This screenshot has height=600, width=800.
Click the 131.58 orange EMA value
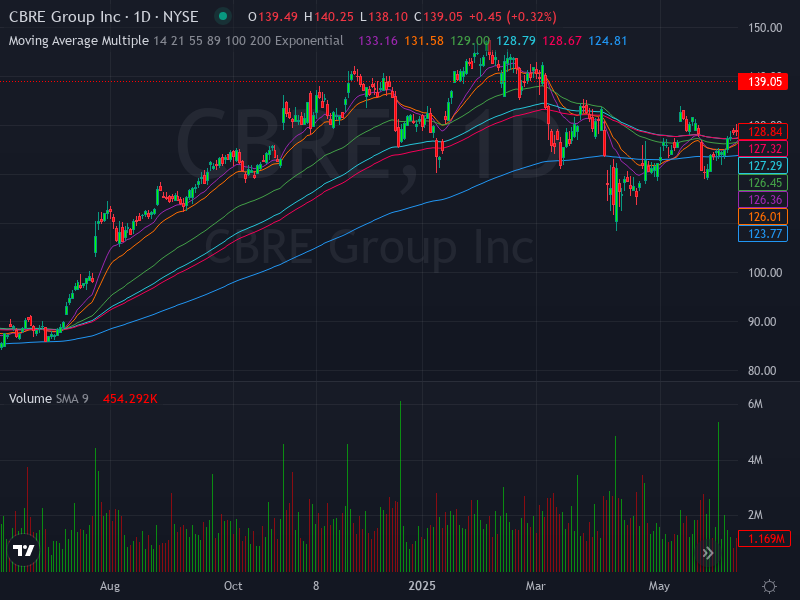424,41
